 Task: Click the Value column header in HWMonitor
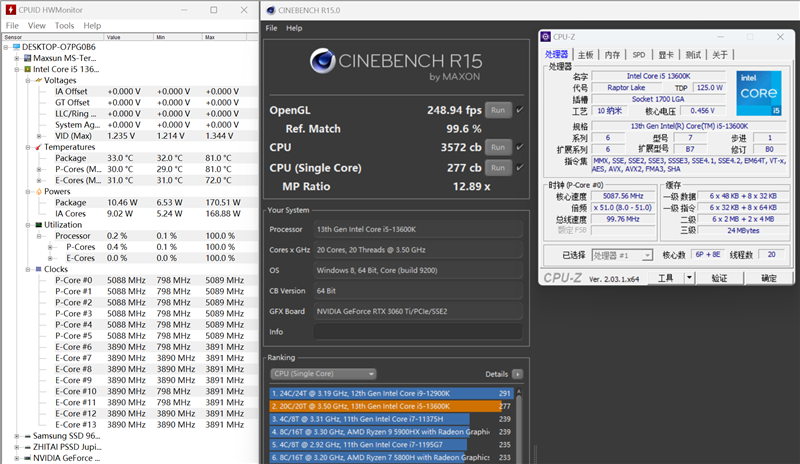(129, 37)
